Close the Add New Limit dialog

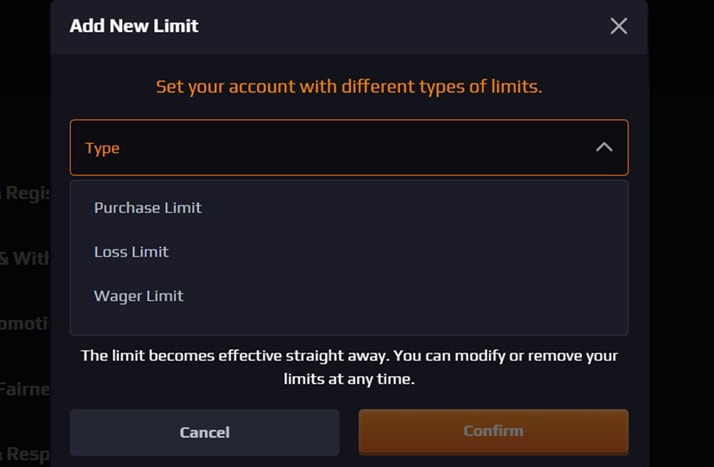(x=619, y=26)
